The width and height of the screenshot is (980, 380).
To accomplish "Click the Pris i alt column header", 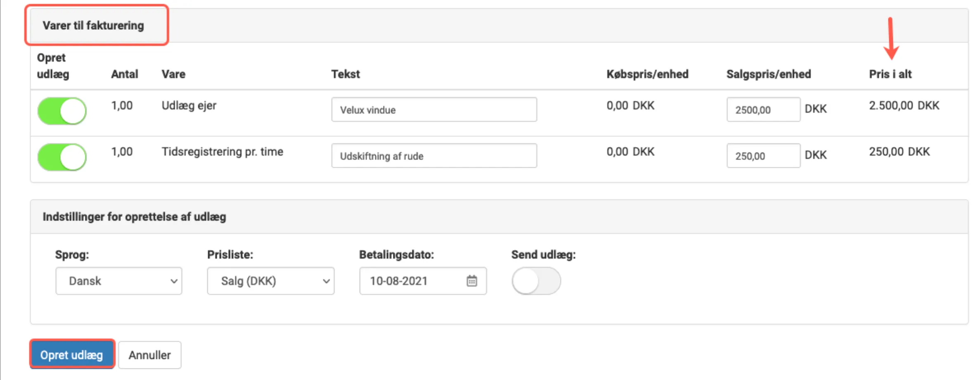I will point(890,74).
